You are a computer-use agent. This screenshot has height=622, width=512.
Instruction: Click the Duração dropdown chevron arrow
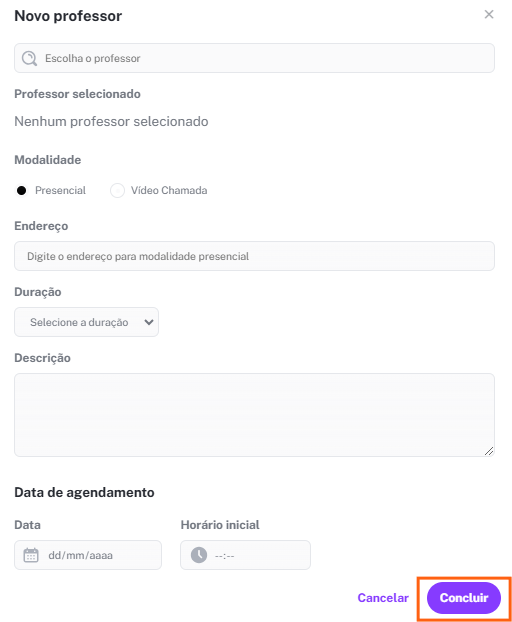tap(149, 322)
